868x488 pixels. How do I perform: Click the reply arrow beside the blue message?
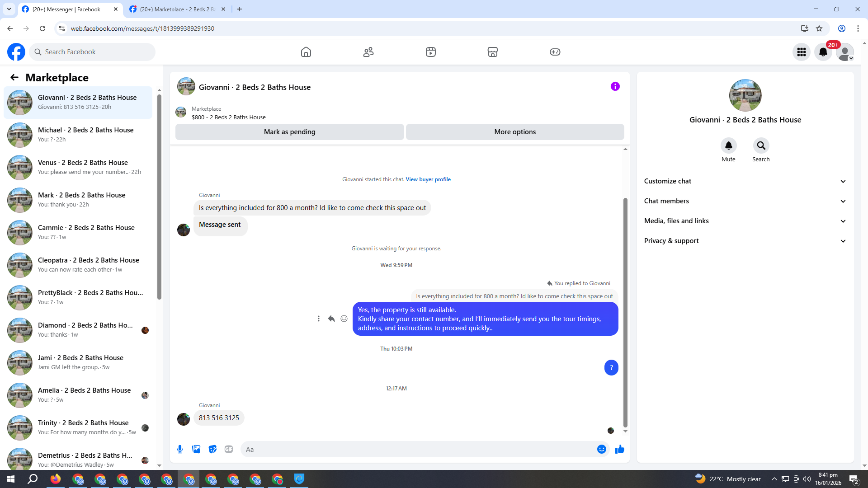click(331, 319)
